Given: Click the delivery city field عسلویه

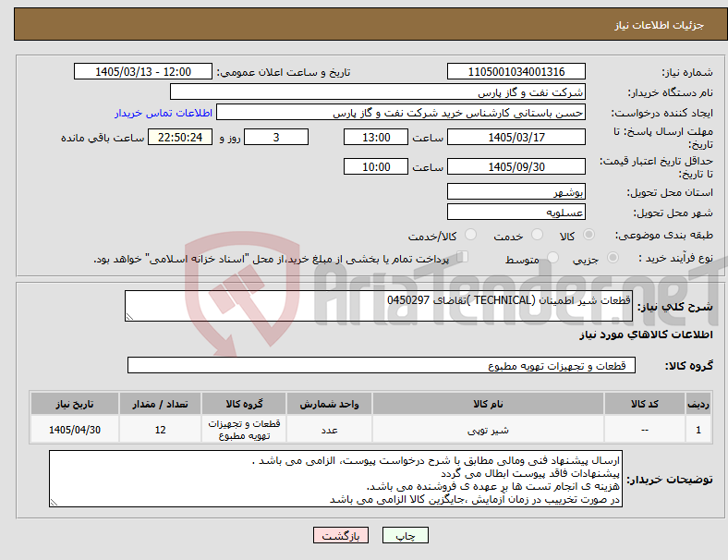Looking at the screenshot, I should click(516, 212).
